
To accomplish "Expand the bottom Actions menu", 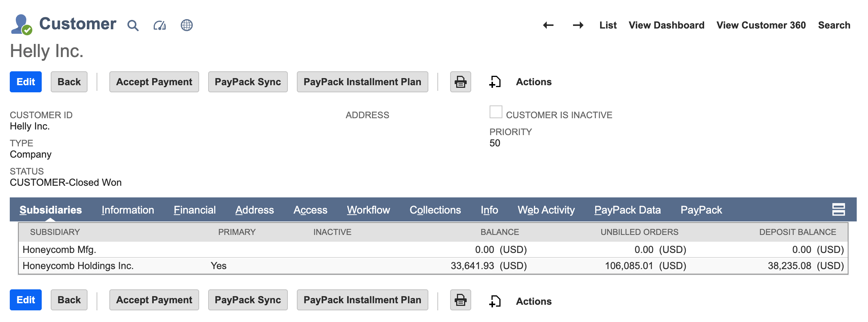I will (x=534, y=301).
